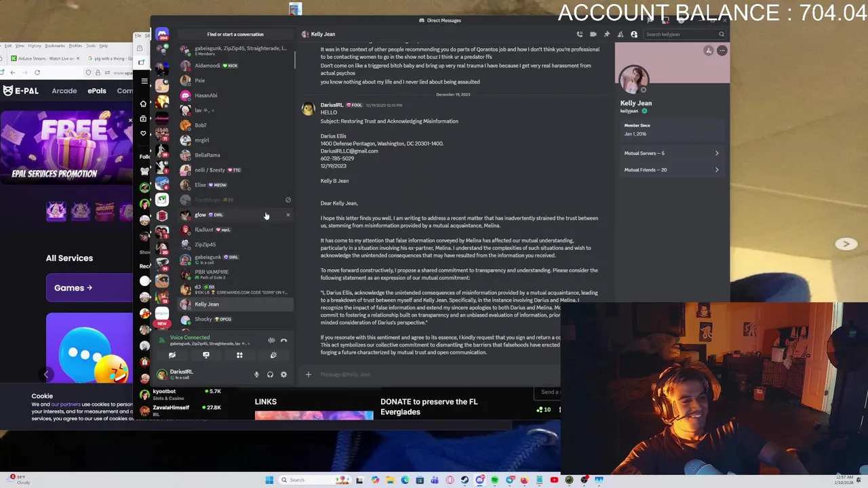Hide the user profile panel icon
The image size is (868, 488).
point(634,34)
